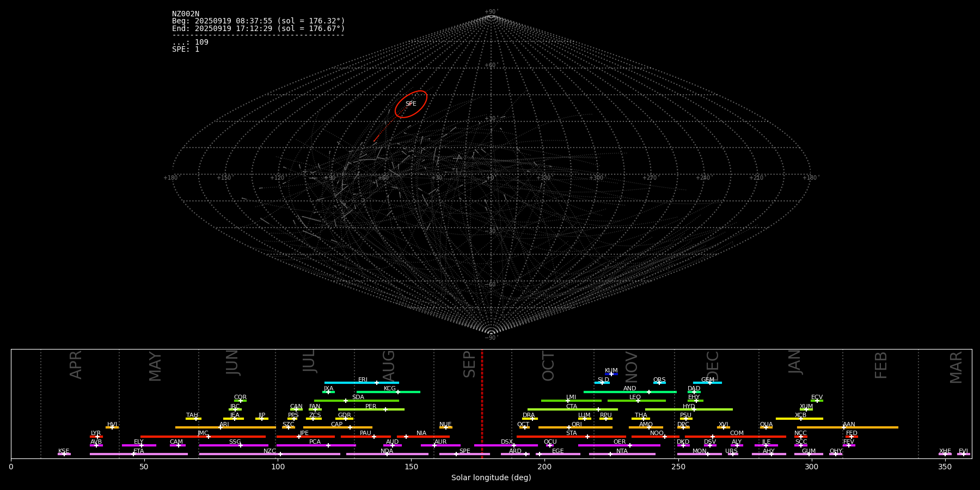Viewport: 980px width, 490px height.
Task: Click the GDR shower label
Action: coord(345,415)
